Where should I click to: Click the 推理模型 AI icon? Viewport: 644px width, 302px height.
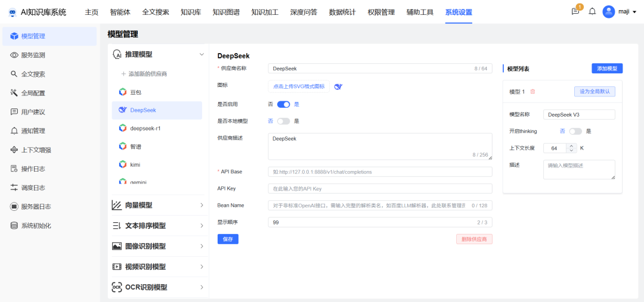coord(117,55)
